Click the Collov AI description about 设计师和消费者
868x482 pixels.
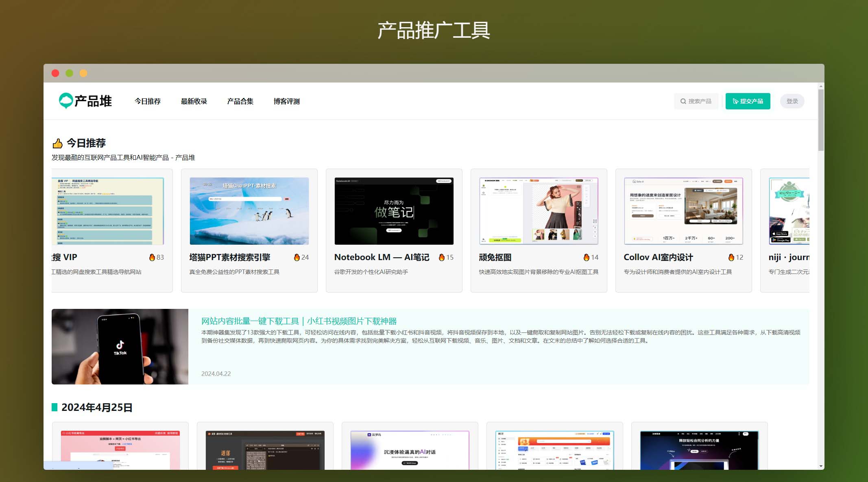(678, 272)
